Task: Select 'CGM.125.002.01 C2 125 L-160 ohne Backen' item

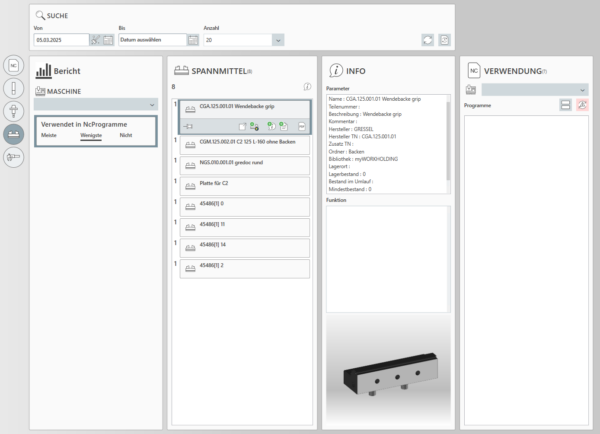Action: tap(245, 142)
